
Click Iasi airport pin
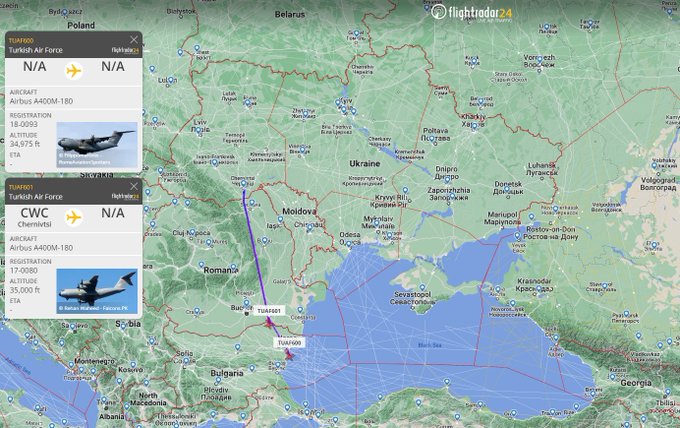coord(280,219)
